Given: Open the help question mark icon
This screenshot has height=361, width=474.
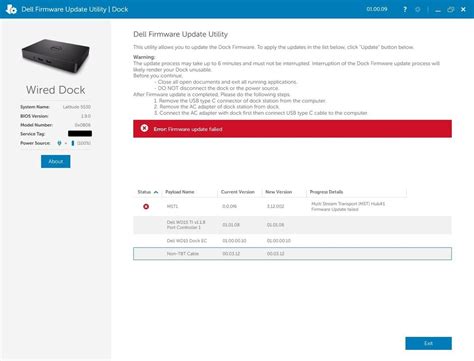Looking at the screenshot, I should click(405, 9).
